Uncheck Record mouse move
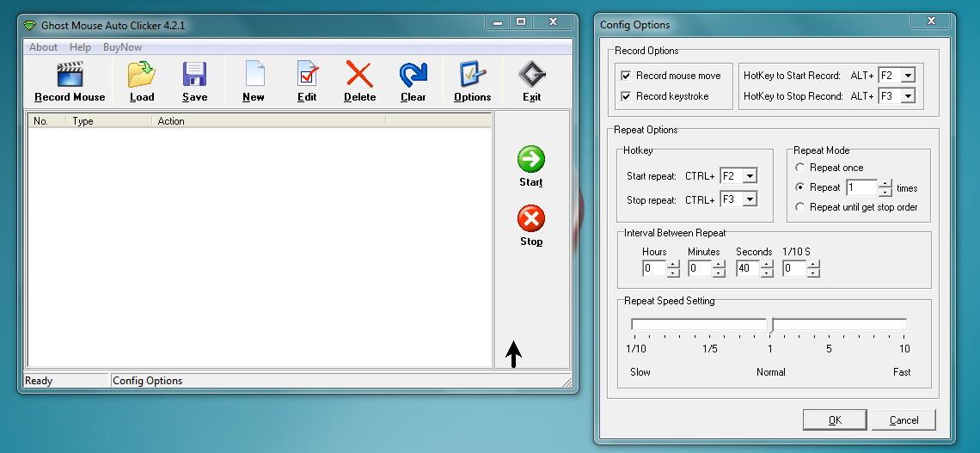Viewport: 980px width, 453px height. [x=626, y=76]
